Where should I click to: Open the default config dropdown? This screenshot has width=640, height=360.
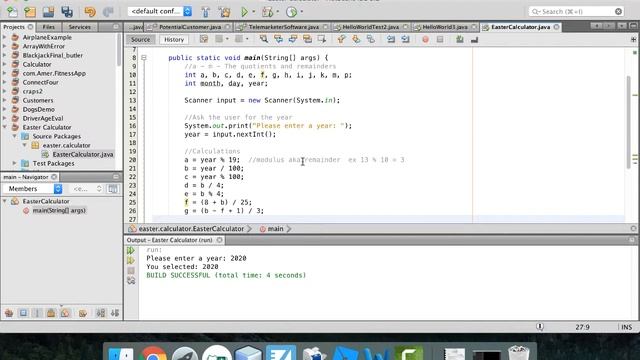tap(160, 11)
